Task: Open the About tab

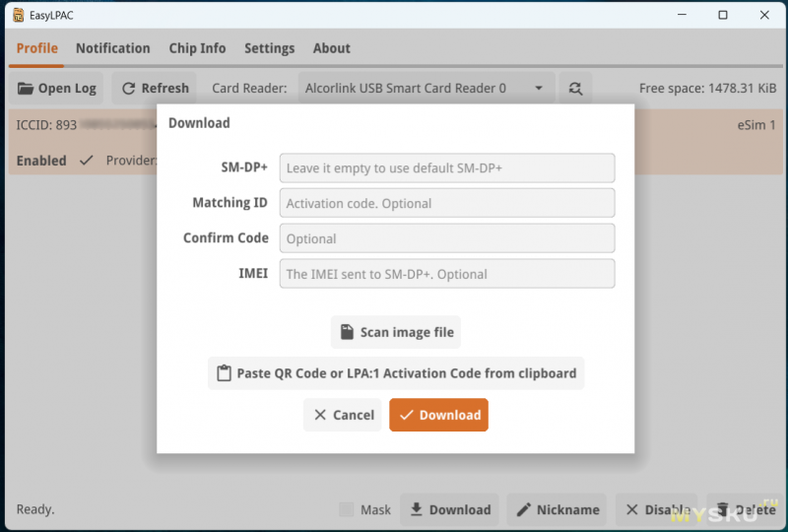Action: (331, 48)
